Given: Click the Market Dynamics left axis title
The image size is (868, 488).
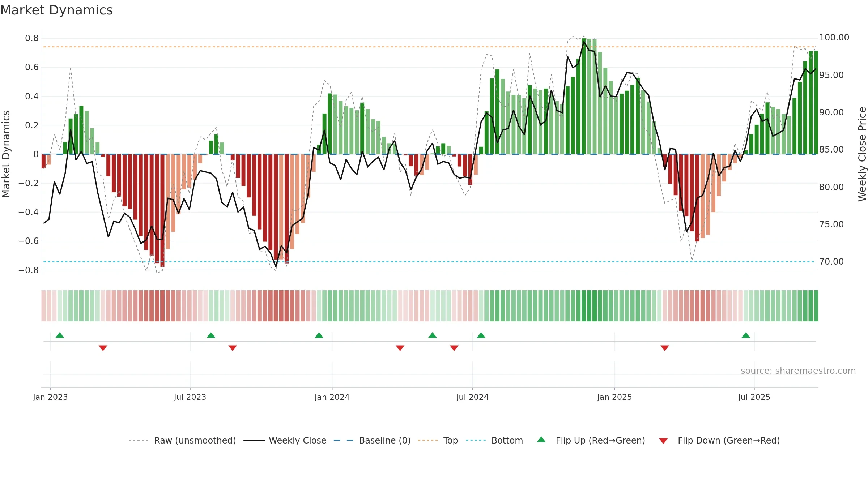Looking at the screenshot, I should coord(6,154).
